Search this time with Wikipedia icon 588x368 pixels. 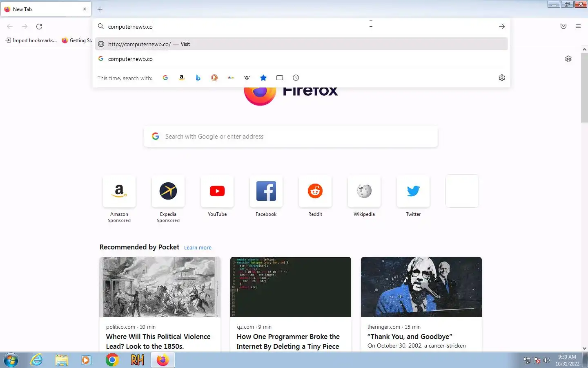point(247,78)
